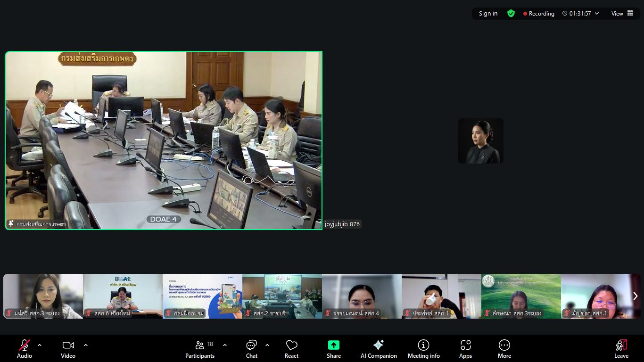Toggle the Video camera button
Image resolution: width=644 pixels, height=362 pixels.
pyautogui.click(x=68, y=349)
